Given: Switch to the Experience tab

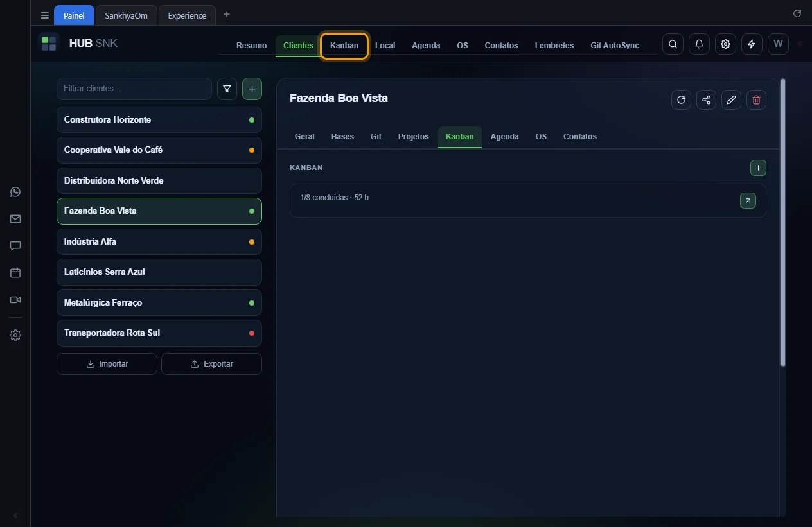Looking at the screenshot, I should [x=187, y=15].
